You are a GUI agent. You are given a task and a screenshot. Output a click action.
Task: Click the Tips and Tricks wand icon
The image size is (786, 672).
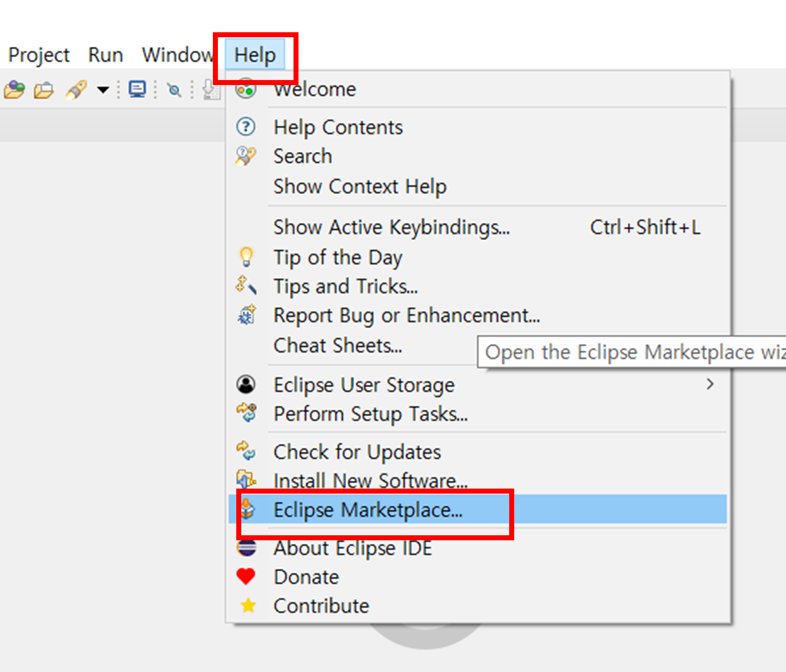pyautogui.click(x=246, y=285)
